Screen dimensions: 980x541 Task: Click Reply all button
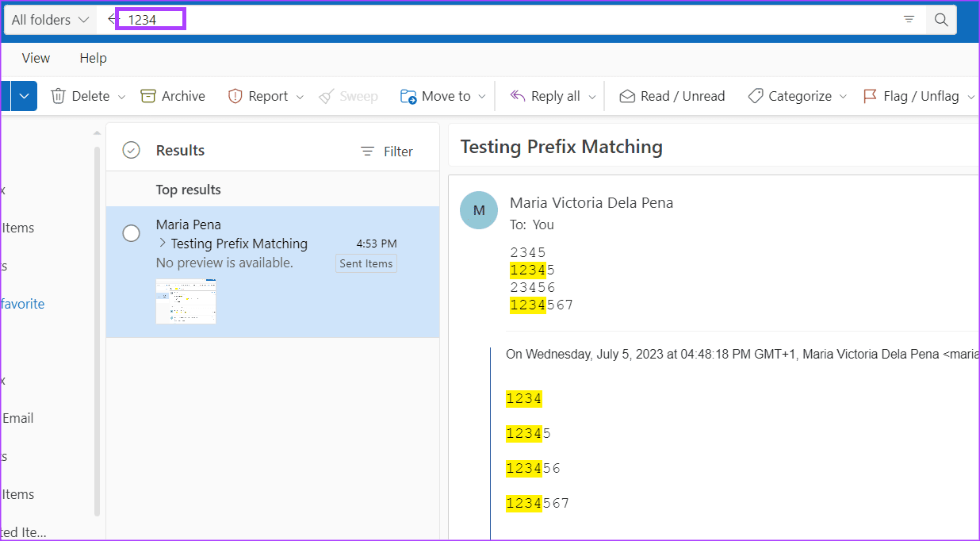(545, 96)
